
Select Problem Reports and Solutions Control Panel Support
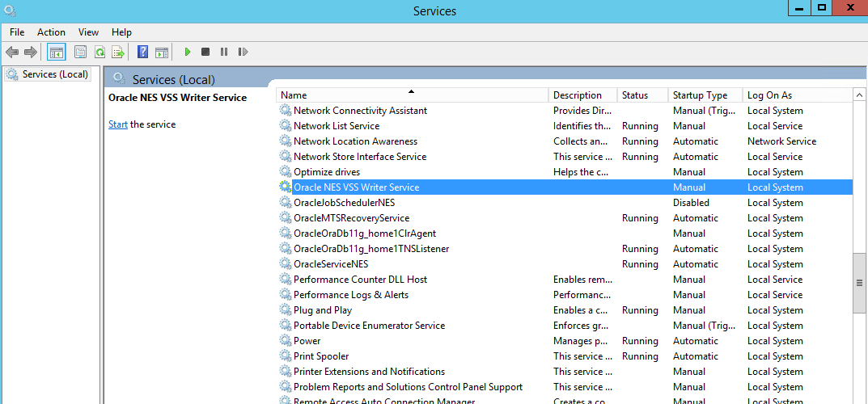point(408,387)
